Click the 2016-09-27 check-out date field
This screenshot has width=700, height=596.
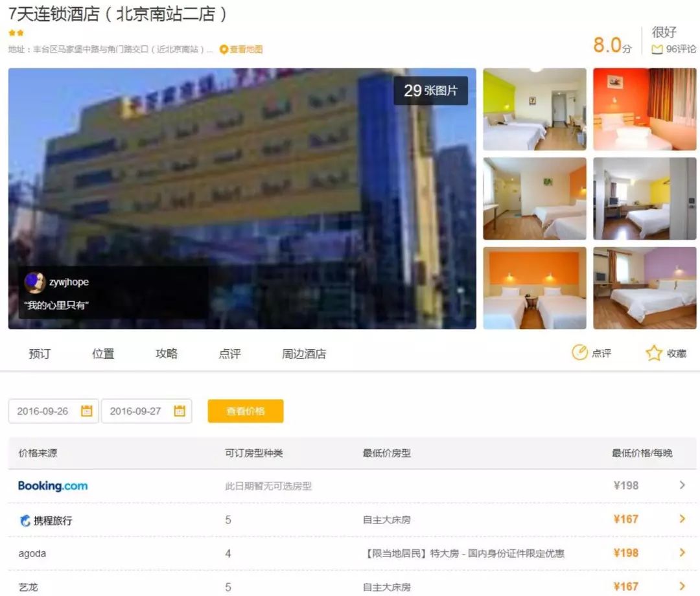[x=146, y=411]
